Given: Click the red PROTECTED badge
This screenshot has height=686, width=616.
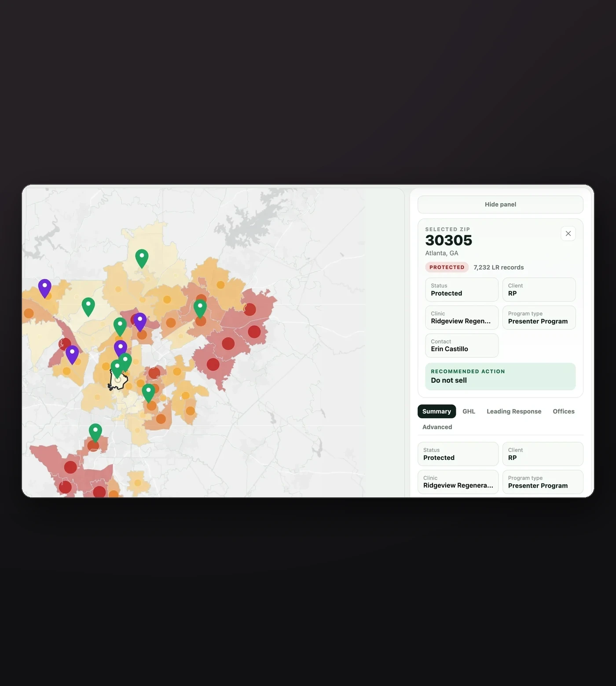Looking at the screenshot, I should 447,267.
